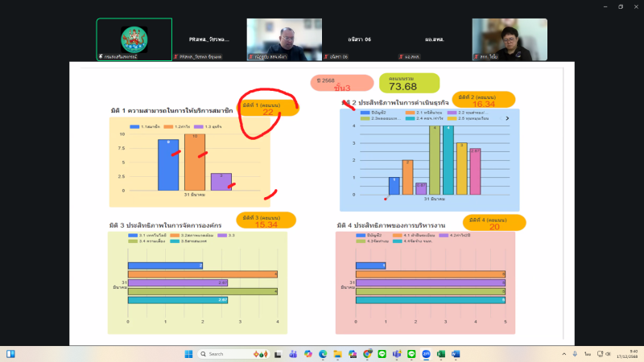Click the muted mic icon on ผอ.สพส. tile

click(x=402, y=57)
